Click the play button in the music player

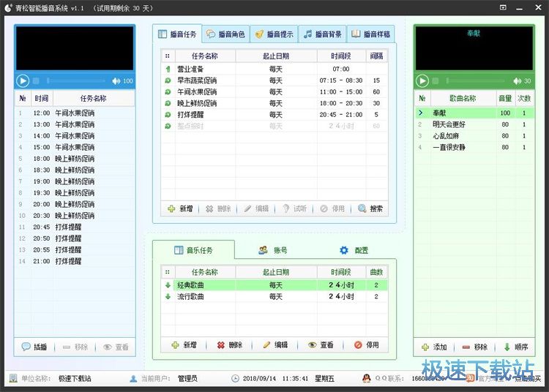[422, 80]
